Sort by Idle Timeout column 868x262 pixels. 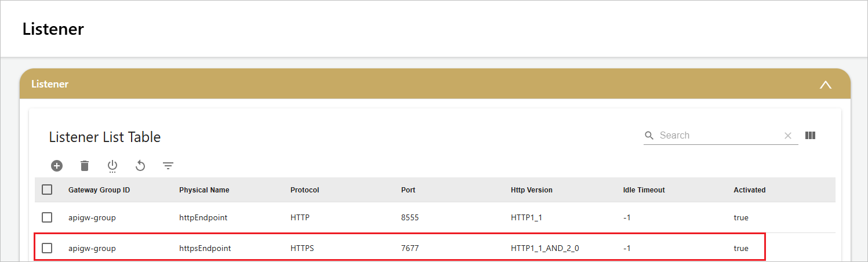click(x=644, y=190)
